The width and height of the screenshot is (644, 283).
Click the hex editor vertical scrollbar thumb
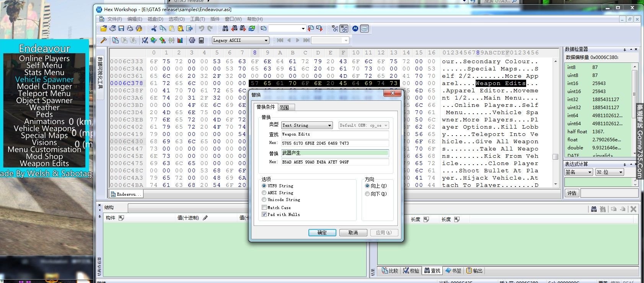pos(555,157)
